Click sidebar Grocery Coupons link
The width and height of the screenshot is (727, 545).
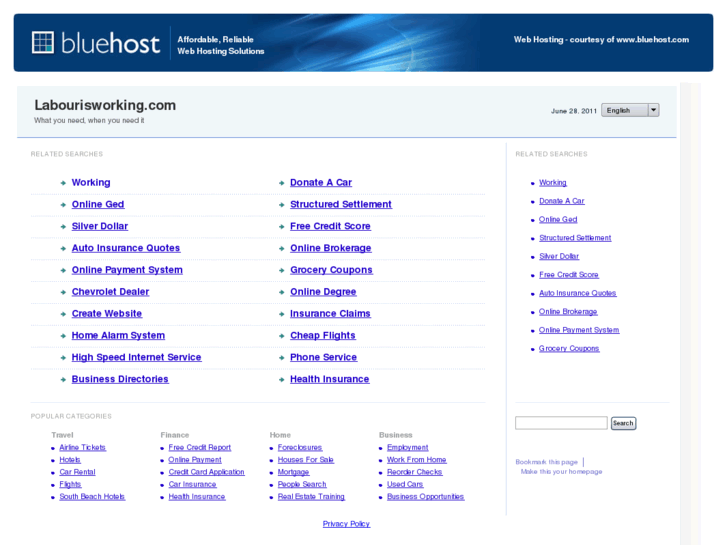tap(569, 348)
